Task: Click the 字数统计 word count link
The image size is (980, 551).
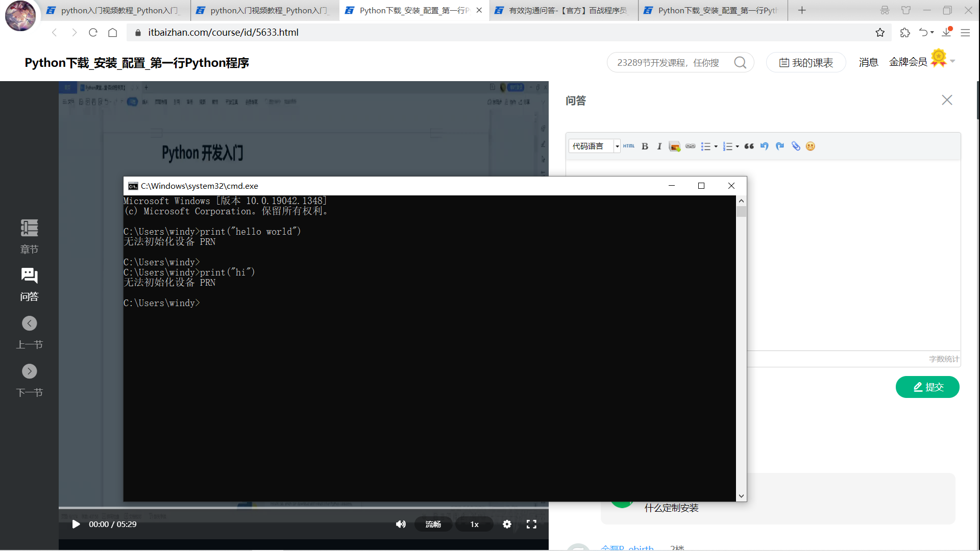Action: [x=944, y=359]
